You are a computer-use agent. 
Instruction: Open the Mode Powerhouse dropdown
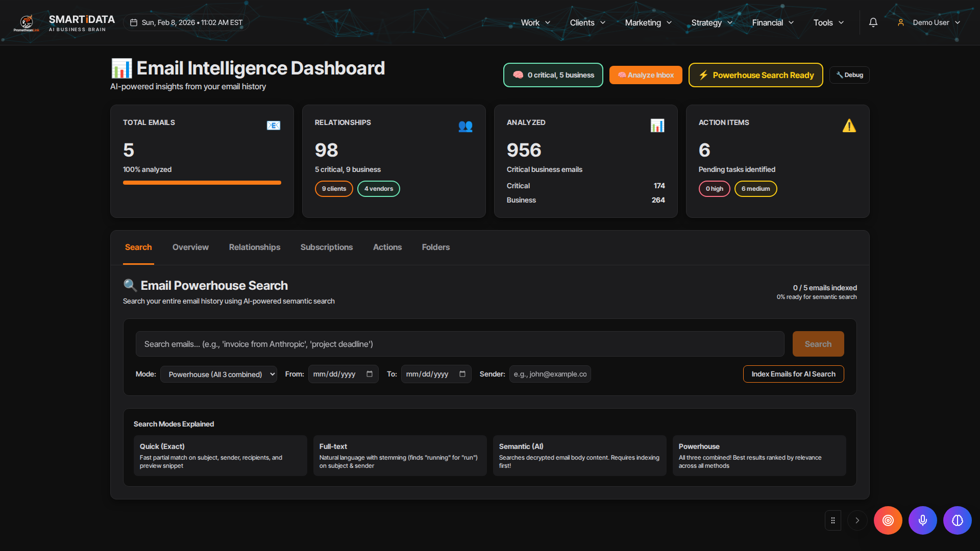pos(218,374)
